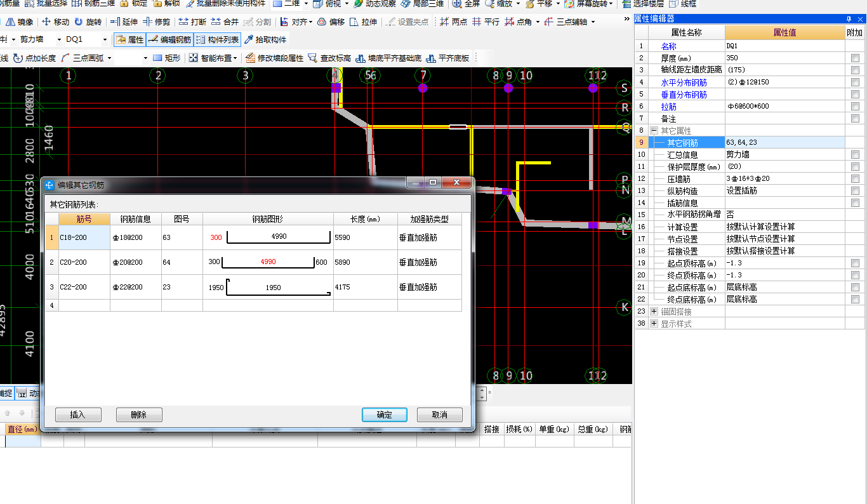Image resolution: width=867 pixels, height=504 pixels.
Task: Open the 对齐 align dropdown arrow
Action: (x=310, y=22)
